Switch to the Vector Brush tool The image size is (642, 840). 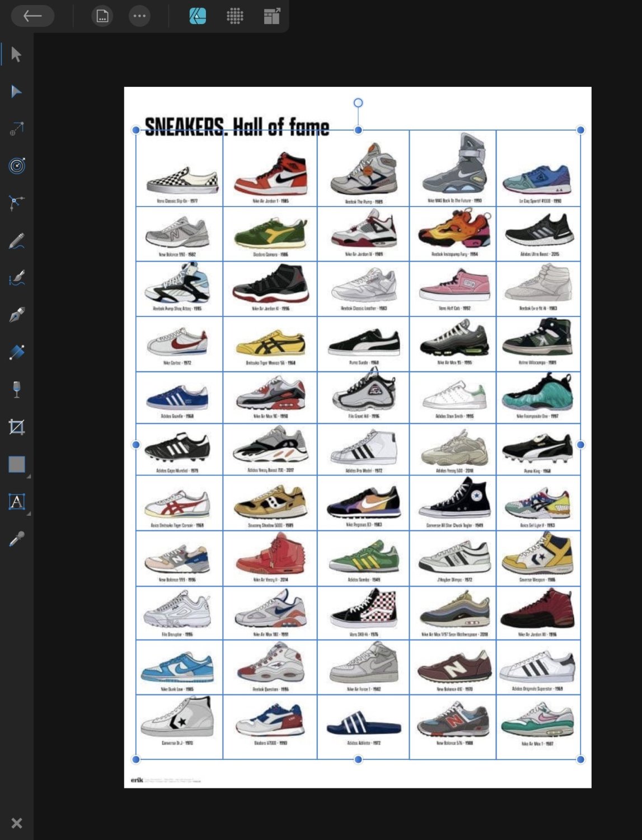(16, 278)
